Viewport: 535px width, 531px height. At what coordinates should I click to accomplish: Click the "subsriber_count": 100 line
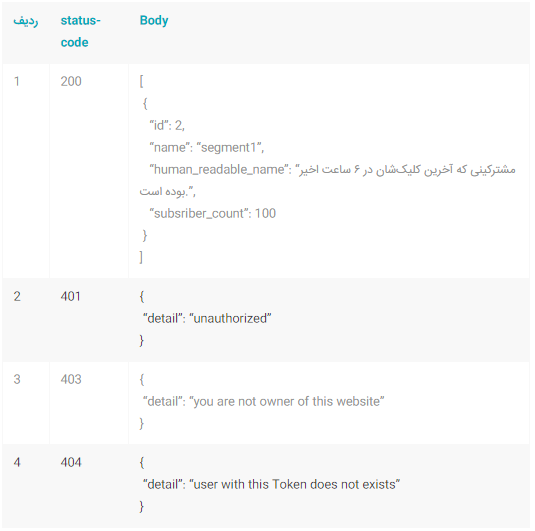(x=213, y=213)
